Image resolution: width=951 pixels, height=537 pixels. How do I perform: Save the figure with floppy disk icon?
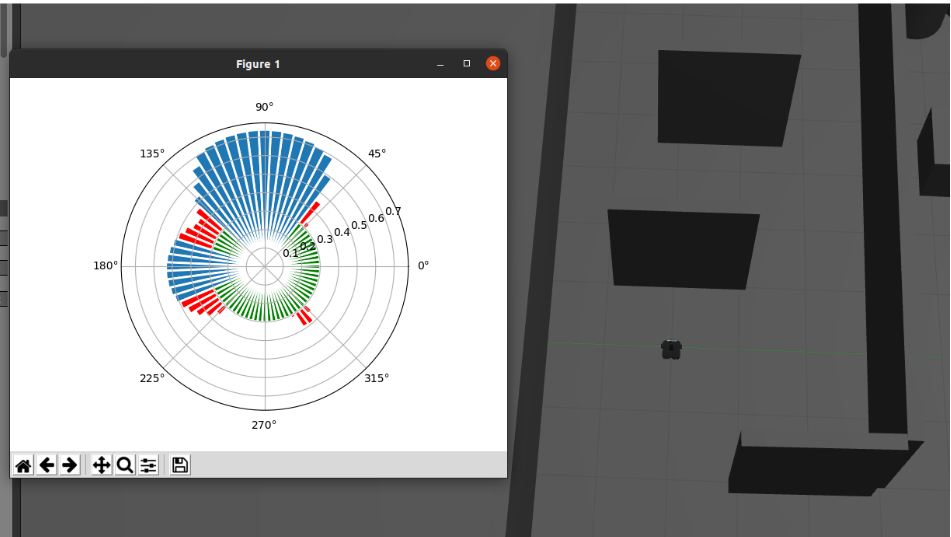tap(180, 465)
